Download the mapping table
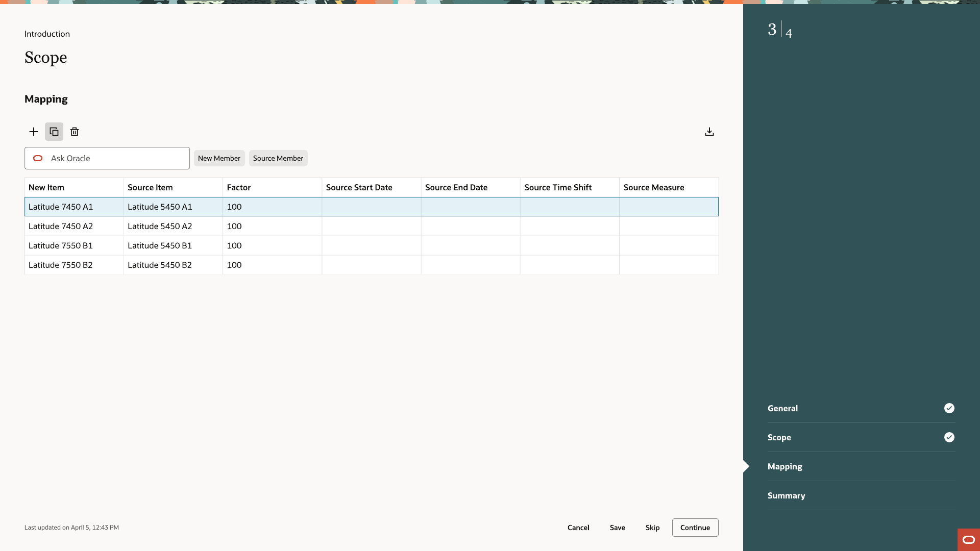Screen dimensions: 980x551 (x=709, y=132)
